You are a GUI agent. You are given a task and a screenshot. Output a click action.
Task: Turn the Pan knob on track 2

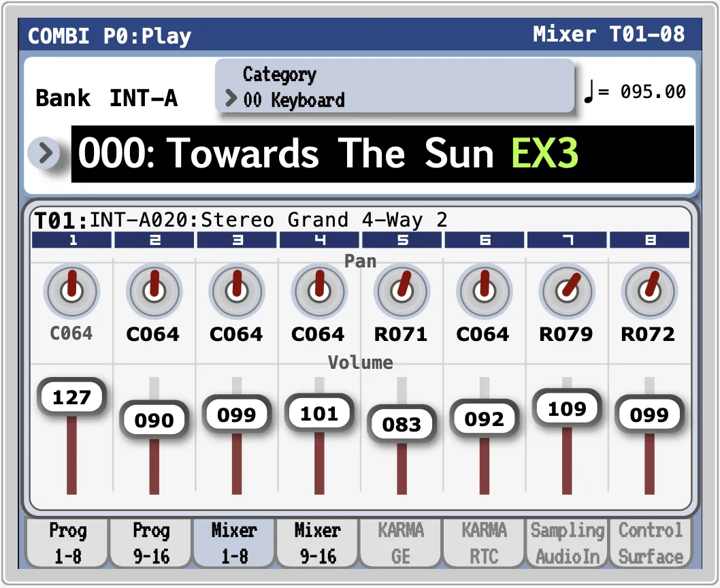coord(154,291)
